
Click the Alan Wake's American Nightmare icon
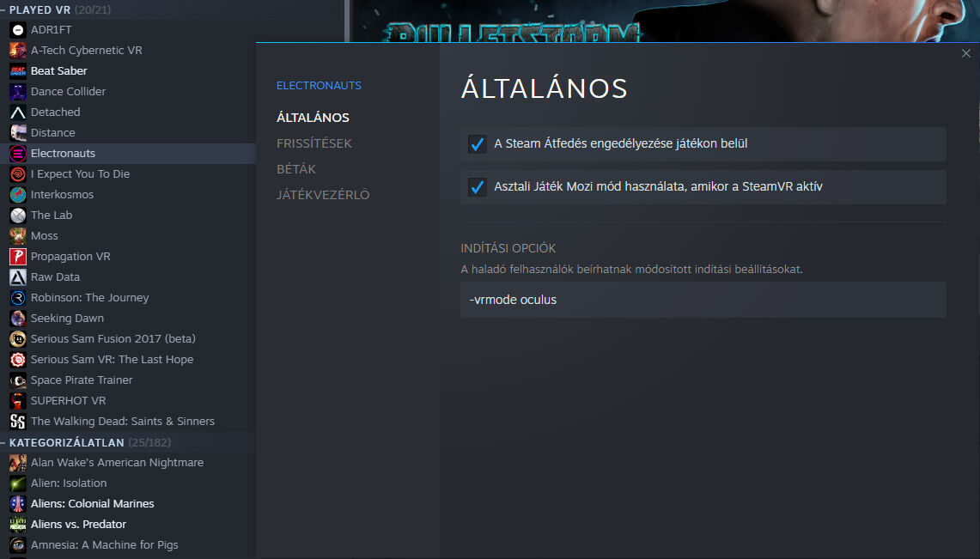tap(17, 463)
